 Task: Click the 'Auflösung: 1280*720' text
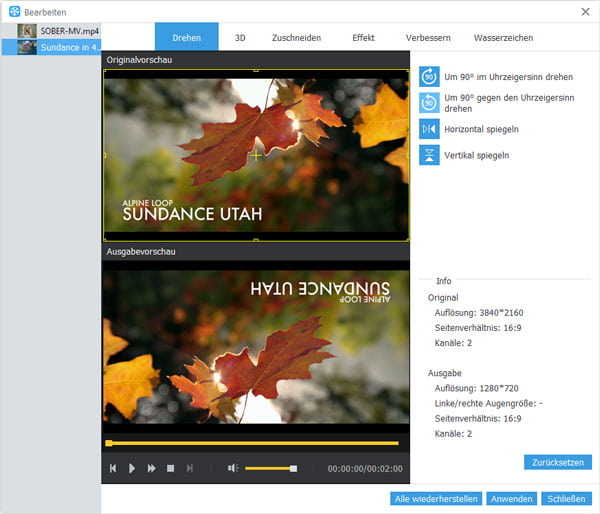click(476, 388)
